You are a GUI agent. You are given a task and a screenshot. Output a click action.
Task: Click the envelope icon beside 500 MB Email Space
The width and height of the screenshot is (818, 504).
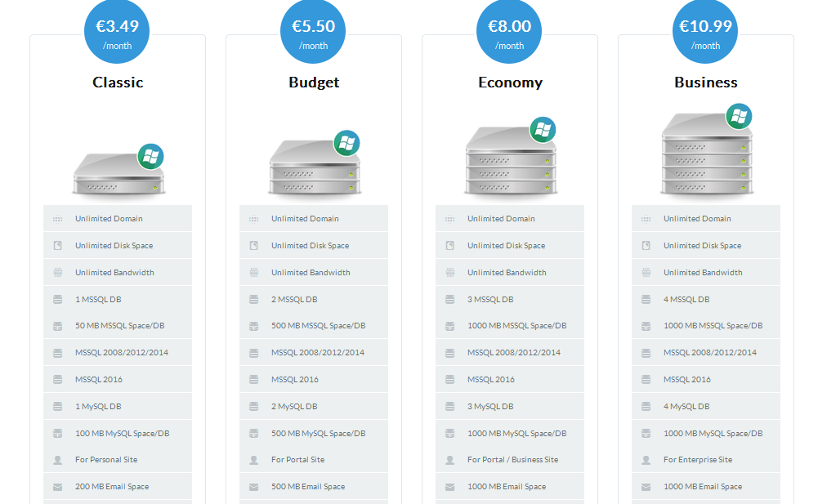[x=253, y=488]
